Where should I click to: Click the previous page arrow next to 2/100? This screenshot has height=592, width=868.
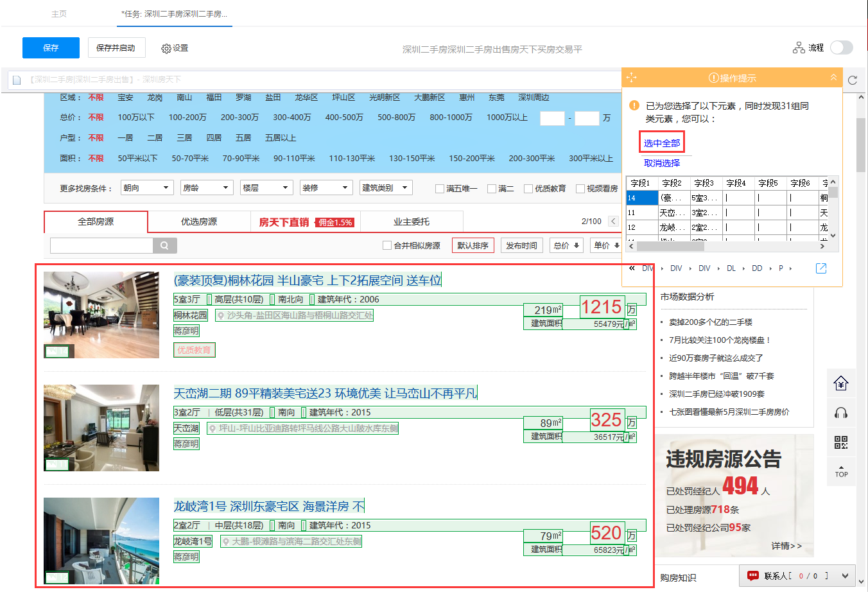613,222
